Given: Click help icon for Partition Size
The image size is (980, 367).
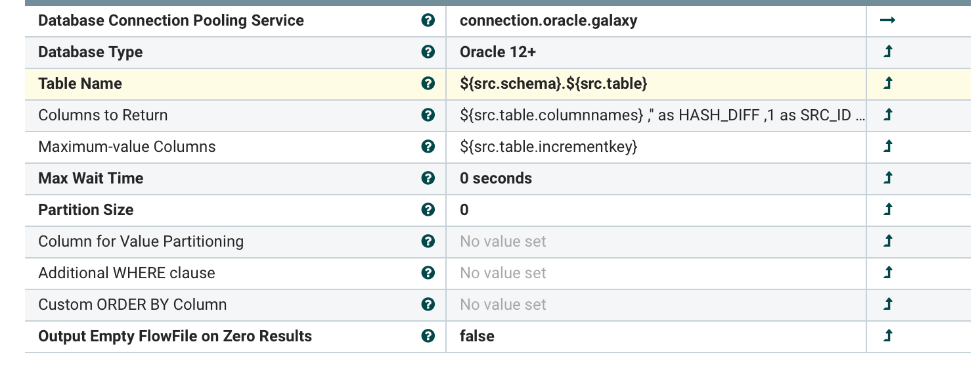Looking at the screenshot, I should click(x=428, y=210).
